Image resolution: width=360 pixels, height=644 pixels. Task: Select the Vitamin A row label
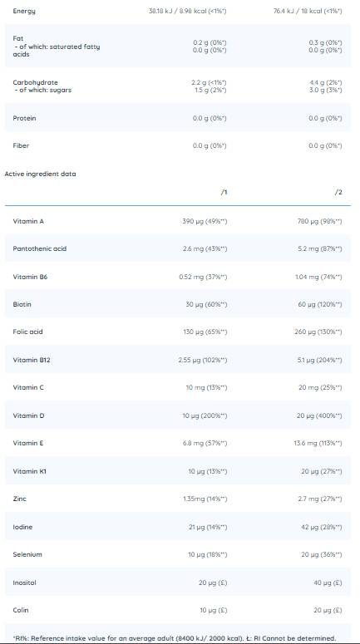pyautogui.click(x=28, y=221)
